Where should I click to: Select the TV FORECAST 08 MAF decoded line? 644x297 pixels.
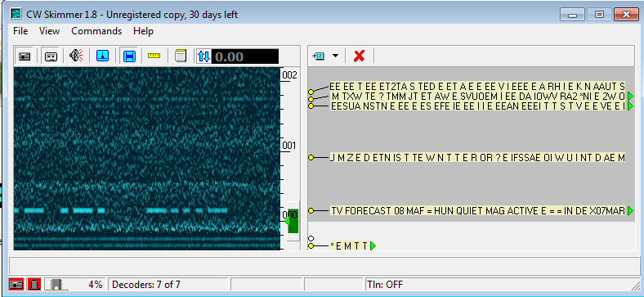pos(477,211)
